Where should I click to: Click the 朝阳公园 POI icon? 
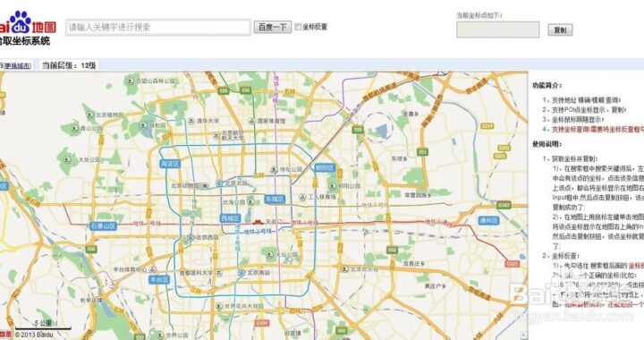[x=333, y=185]
